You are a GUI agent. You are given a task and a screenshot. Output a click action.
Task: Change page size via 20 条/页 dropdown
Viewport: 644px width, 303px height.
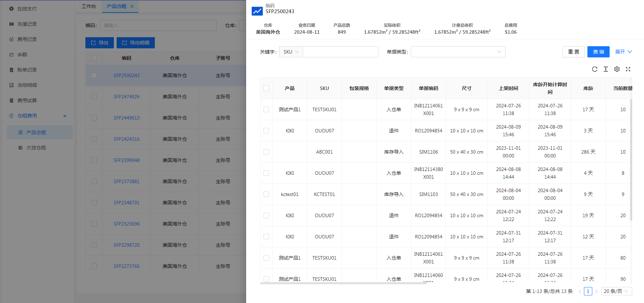click(616, 291)
